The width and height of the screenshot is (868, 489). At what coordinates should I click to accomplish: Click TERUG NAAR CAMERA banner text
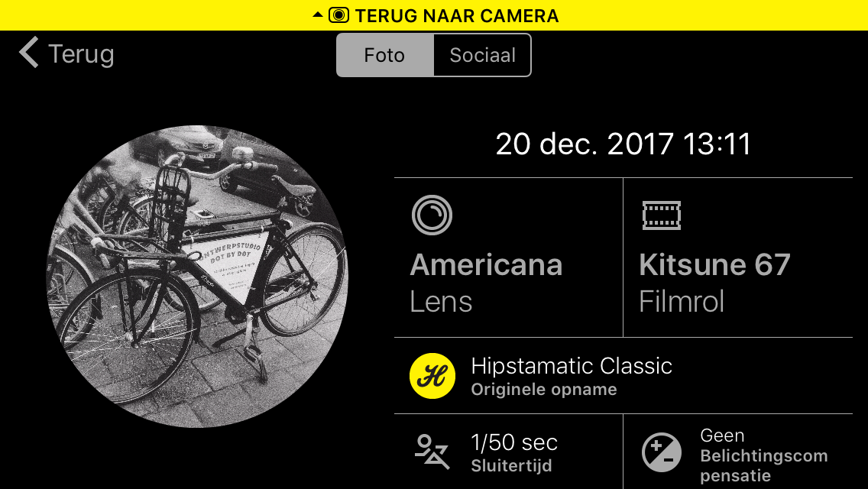(457, 15)
